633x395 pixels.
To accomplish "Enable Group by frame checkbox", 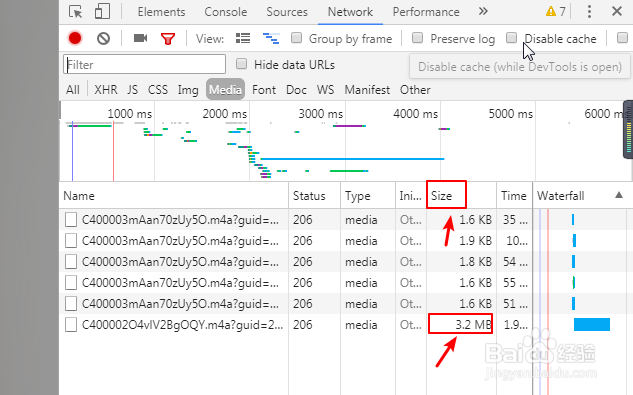I will point(297,38).
